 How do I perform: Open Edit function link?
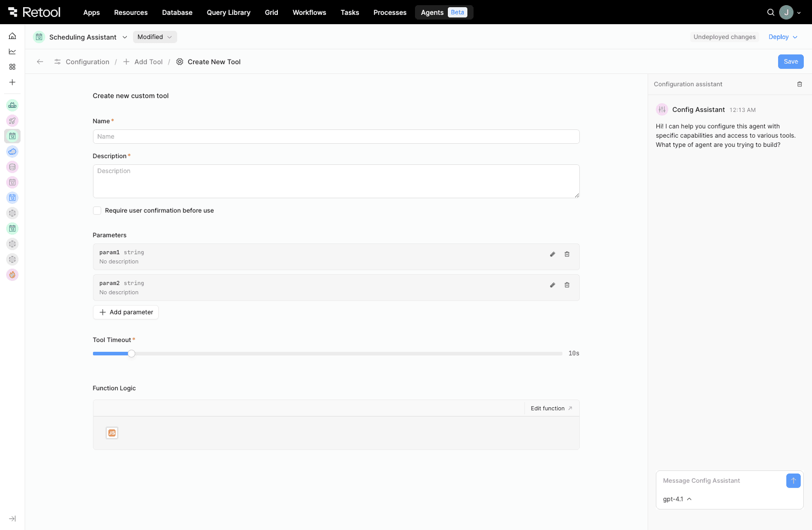551,408
